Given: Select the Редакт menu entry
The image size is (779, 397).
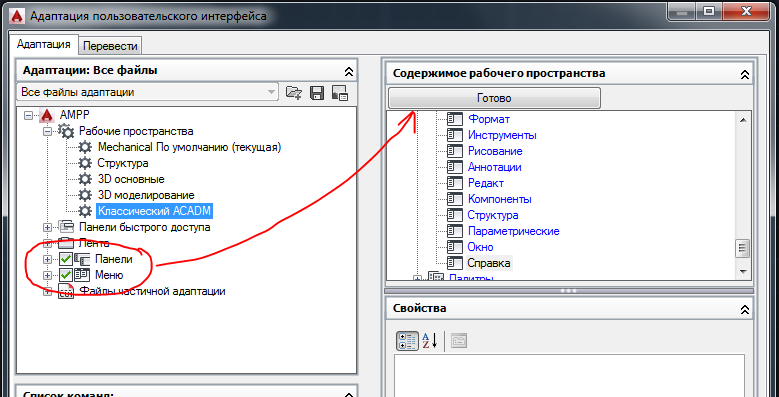Looking at the screenshot, I should (x=486, y=183).
